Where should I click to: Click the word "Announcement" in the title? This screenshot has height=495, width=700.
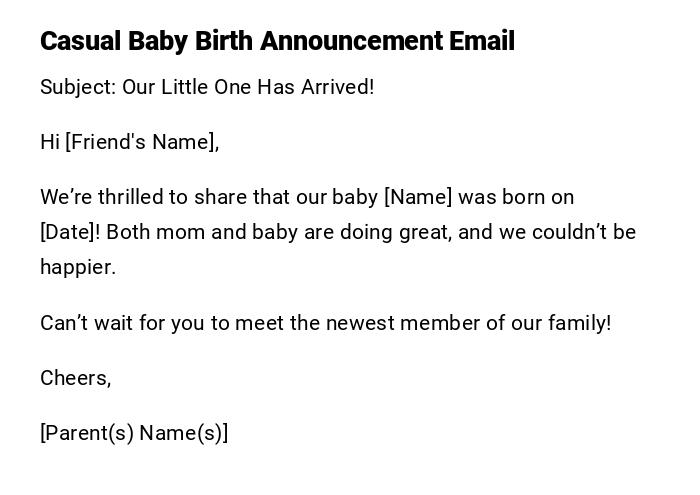[343, 41]
